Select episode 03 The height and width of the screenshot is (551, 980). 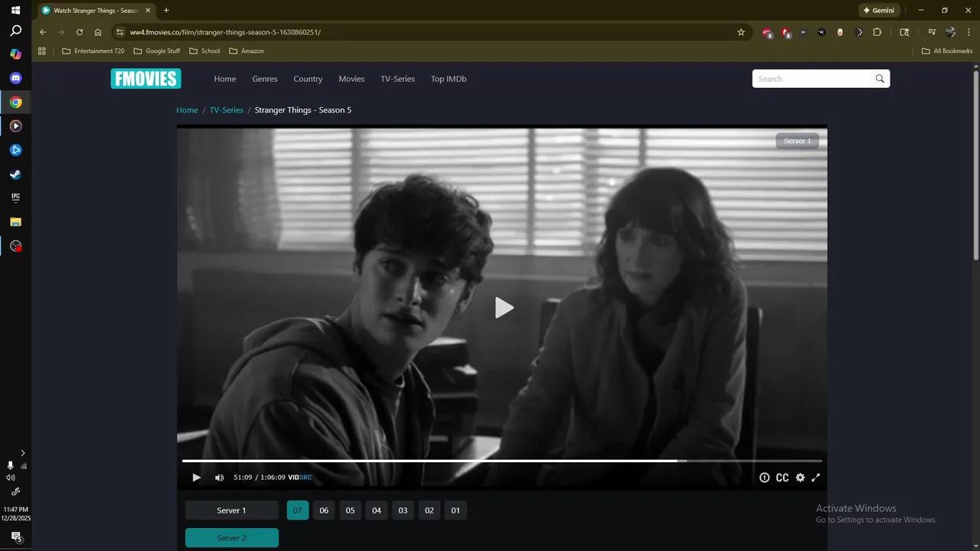(403, 510)
